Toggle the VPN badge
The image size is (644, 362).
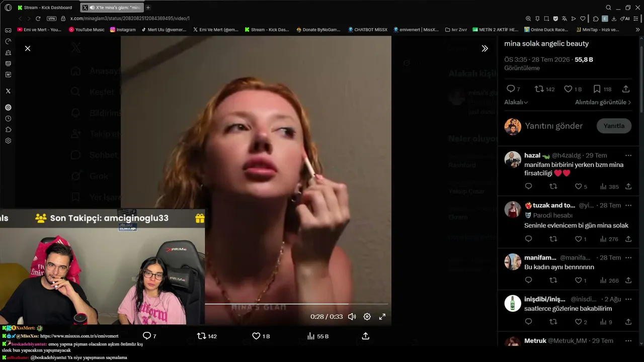click(x=51, y=19)
